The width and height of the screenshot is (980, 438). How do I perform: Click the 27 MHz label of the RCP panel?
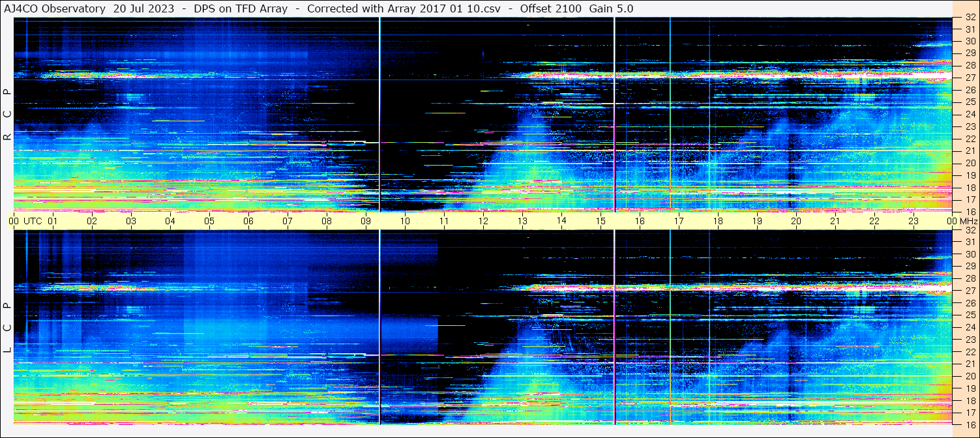point(970,78)
